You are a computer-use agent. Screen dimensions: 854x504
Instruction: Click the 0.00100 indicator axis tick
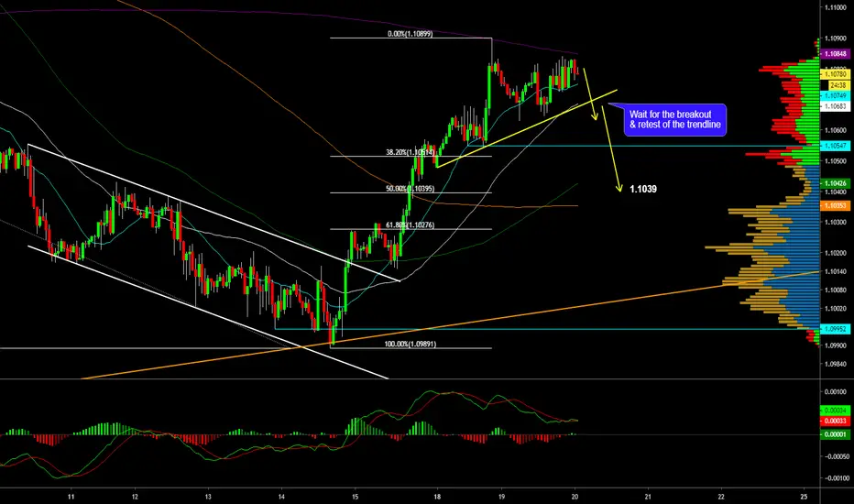pyautogui.click(x=836, y=392)
